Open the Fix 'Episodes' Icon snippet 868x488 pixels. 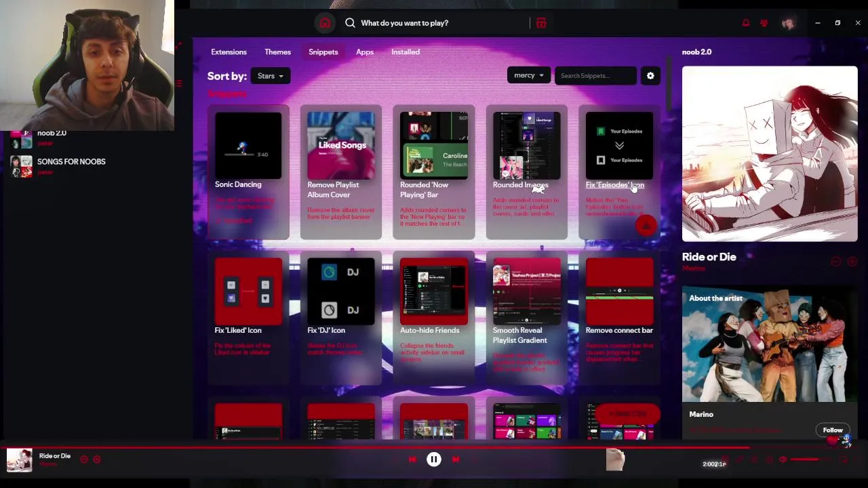point(619,172)
